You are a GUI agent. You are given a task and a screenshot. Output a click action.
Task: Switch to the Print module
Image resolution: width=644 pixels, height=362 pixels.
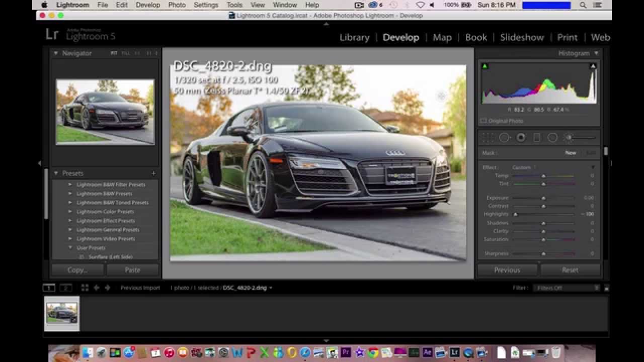click(567, 37)
